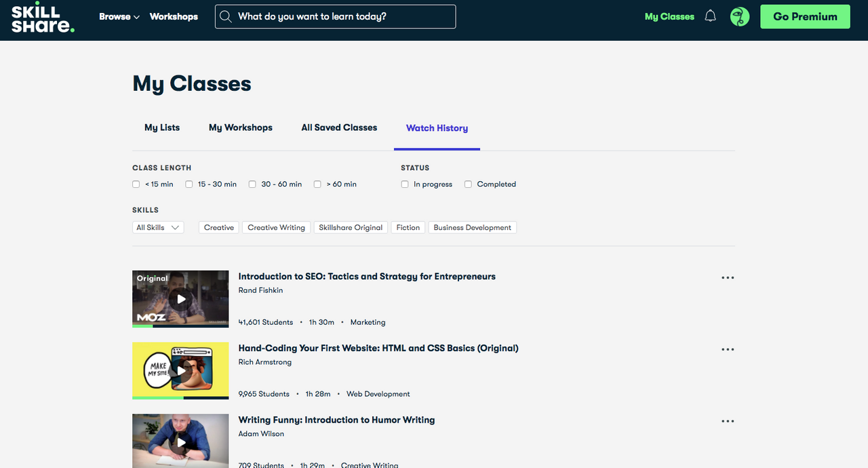Open the Introduction to SEO class title

367,277
